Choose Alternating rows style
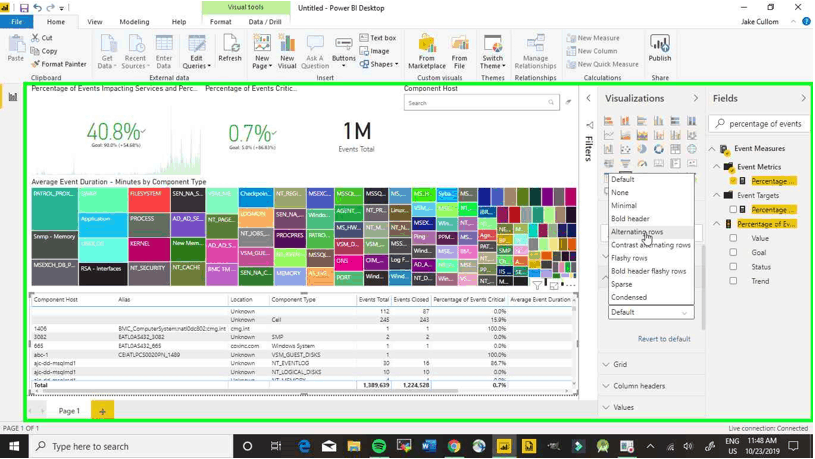 pyautogui.click(x=651, y=232)
